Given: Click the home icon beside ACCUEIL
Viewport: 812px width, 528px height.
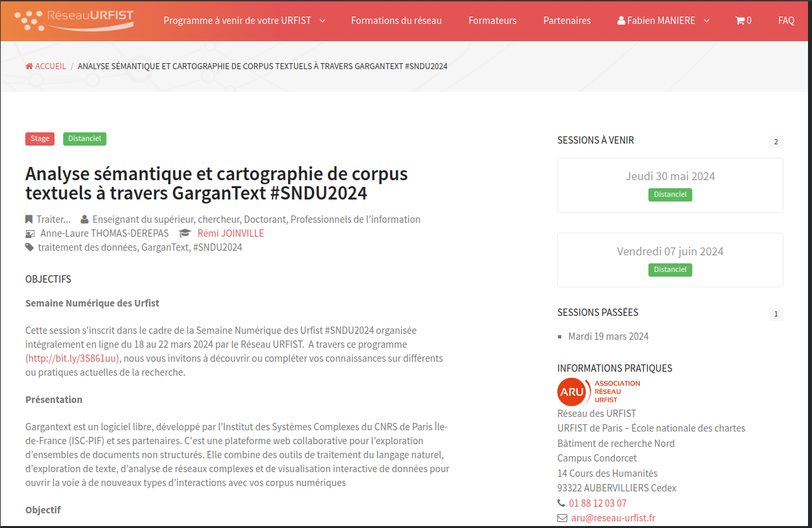Looking at the screenshot, I should click(29, 66).
